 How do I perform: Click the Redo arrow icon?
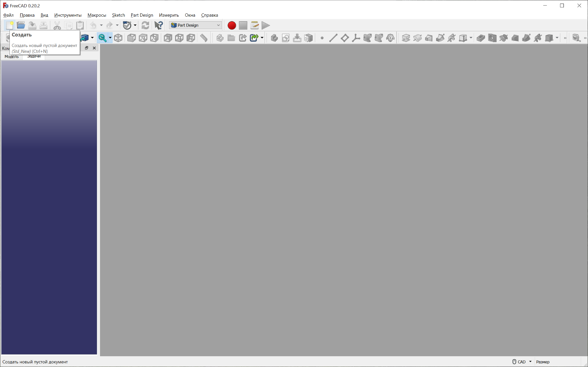point(109,25)
